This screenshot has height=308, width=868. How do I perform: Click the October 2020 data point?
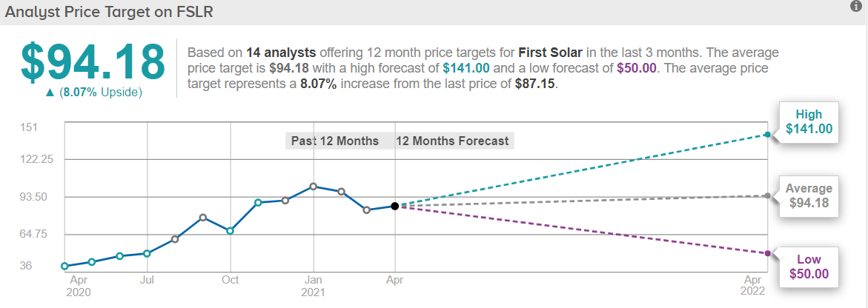pos(231,231)
